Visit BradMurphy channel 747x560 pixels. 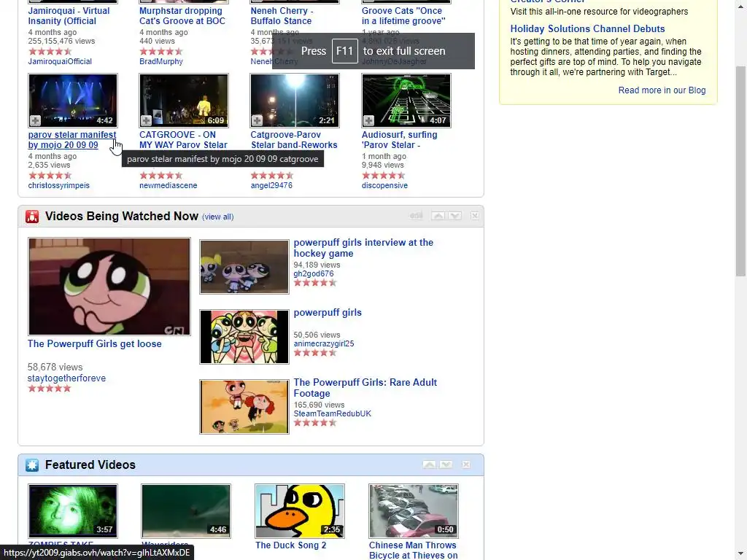tap(161, 61)
